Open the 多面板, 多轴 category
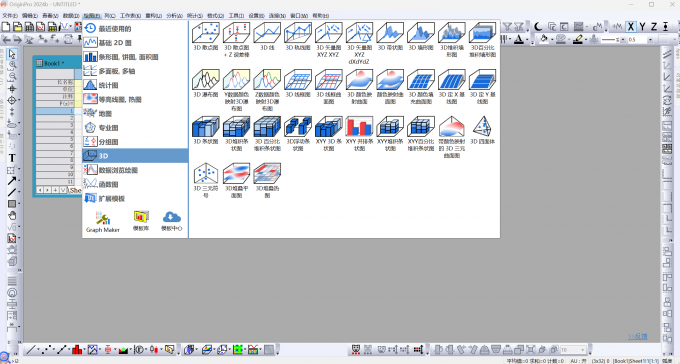This screenshot has width=680, height=364. pyautogui.click(x=135, y=71)
